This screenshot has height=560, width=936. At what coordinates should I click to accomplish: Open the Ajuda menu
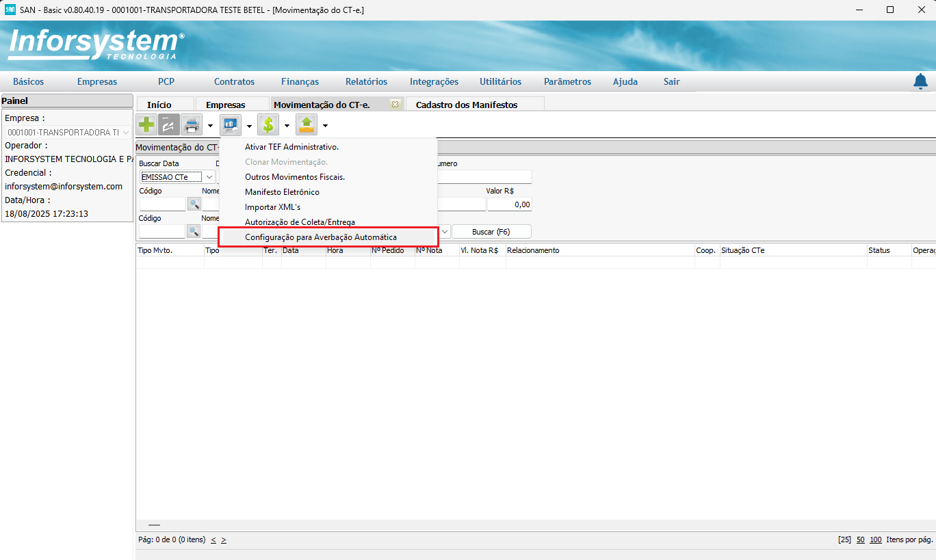625,81
